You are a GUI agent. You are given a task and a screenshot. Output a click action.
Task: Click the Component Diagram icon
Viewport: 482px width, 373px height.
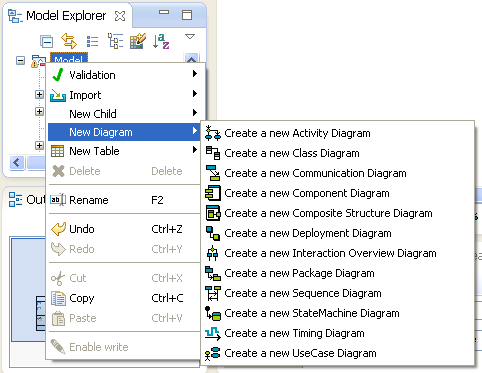pyautogui.click(x=213, y=193)
